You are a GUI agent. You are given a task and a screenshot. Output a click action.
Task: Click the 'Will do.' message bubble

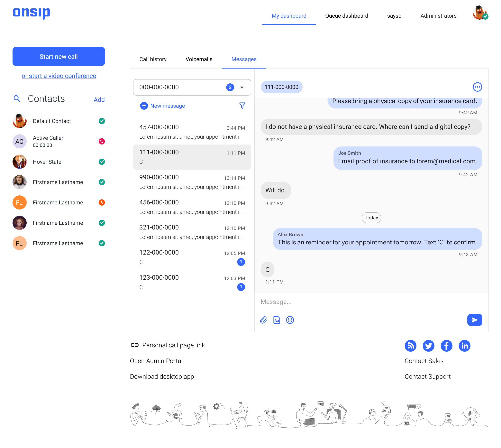pos(276,190)
